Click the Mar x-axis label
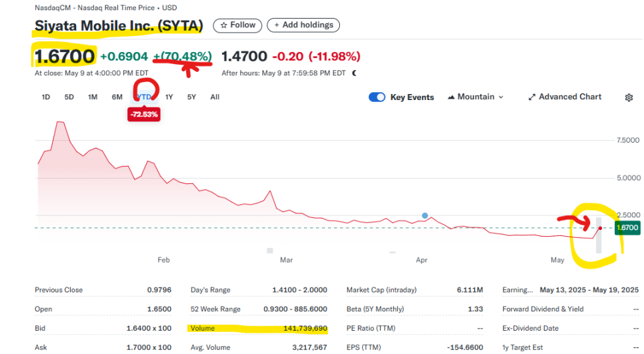 pyautogui.click(x=286, y=260)
